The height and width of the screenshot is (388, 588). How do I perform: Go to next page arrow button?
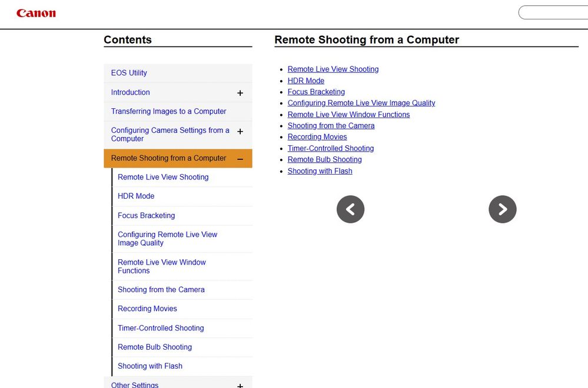tap(502, 209)
